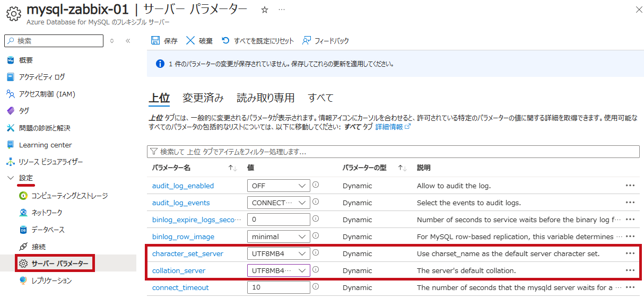Open コンピューティングとストレージ settings page

click(x=69, y=196)
